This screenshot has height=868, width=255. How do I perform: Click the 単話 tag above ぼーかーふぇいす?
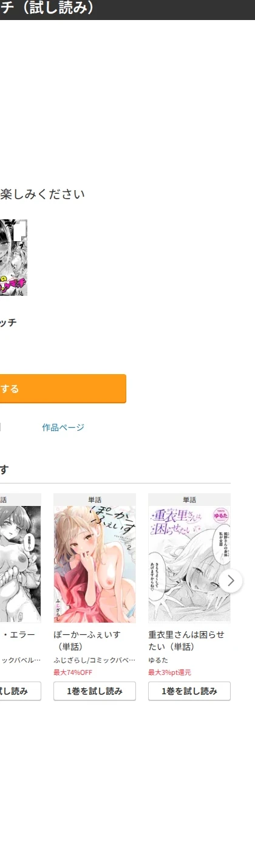[x=95, y=500]
